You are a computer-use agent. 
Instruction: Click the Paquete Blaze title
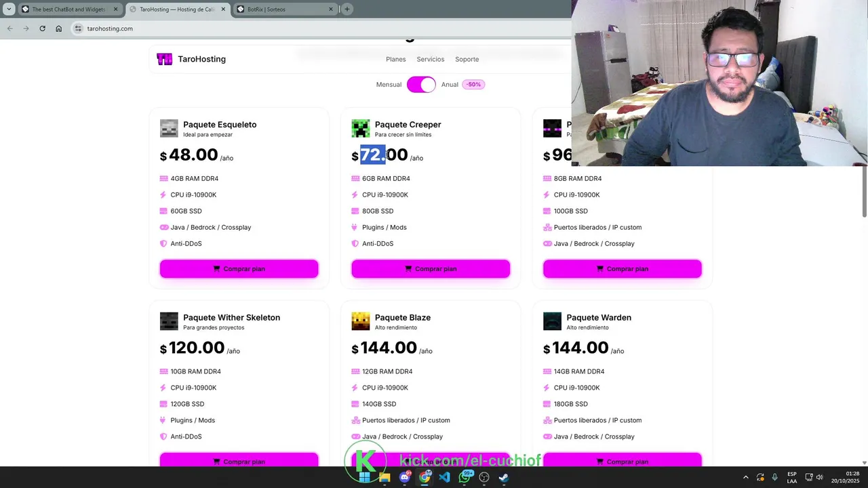point(403,317)
